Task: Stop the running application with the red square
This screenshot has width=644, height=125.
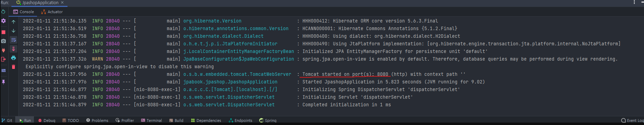Action: (3, 32)
